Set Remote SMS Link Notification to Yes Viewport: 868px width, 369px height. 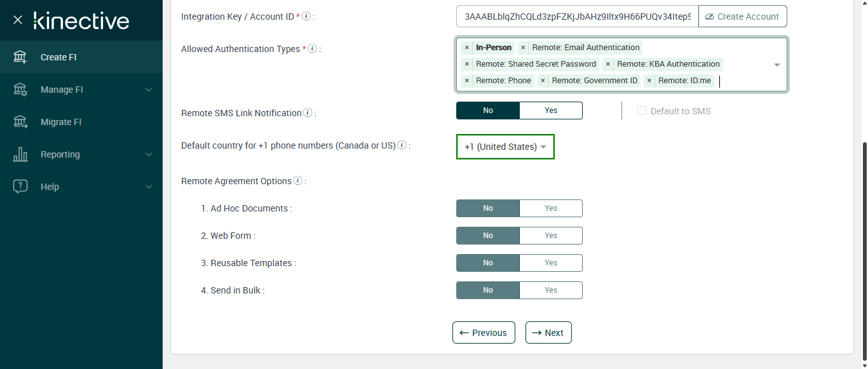(550, 111)
